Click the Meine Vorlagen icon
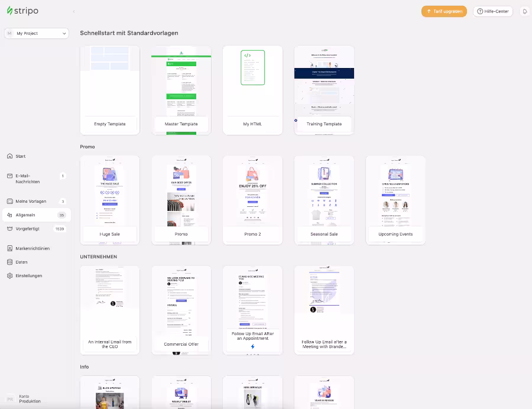 10,201
